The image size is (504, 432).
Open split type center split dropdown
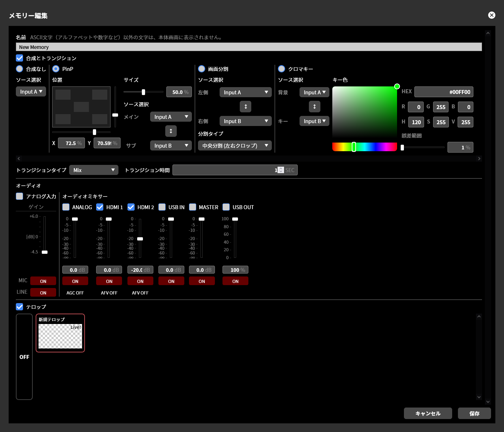235,145
